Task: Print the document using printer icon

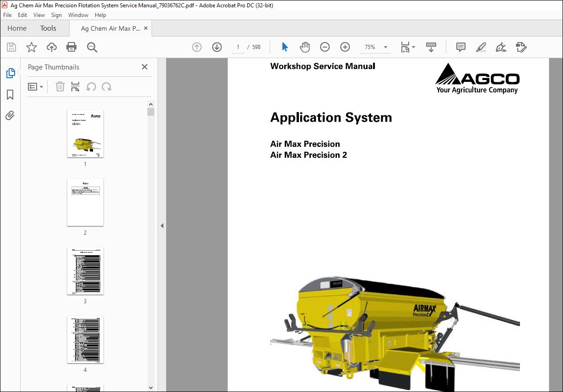Action: (71, 47)
